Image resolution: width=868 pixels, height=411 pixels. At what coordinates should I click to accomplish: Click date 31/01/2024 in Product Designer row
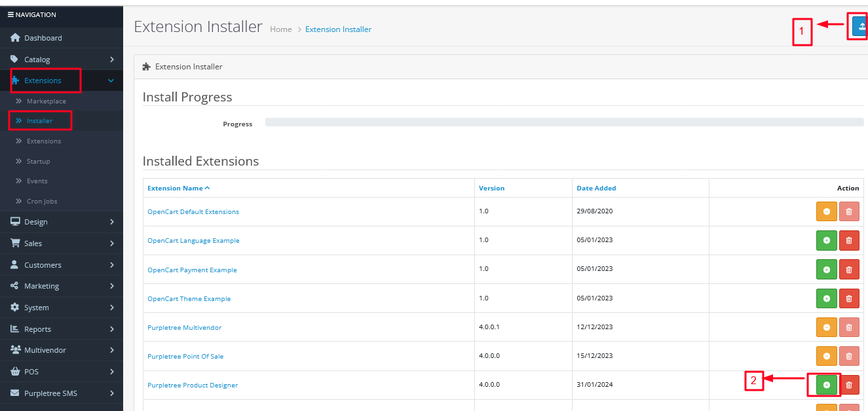coord(595,385)
